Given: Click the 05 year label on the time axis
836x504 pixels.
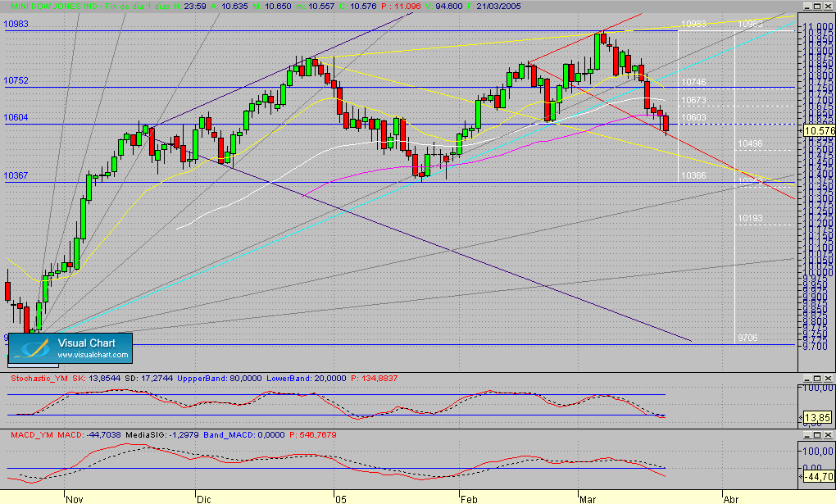Looking at the screenshot, I should click(341, 500).
